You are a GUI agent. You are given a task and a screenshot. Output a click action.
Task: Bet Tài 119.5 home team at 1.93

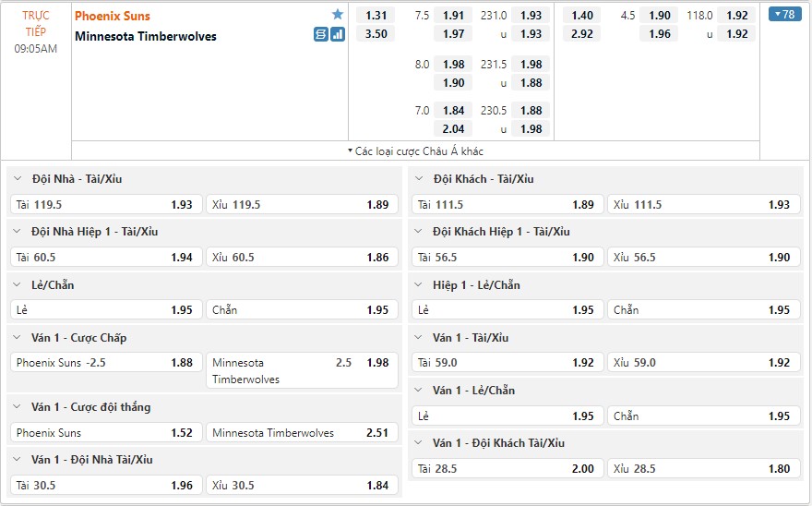(x=106, y=205)
